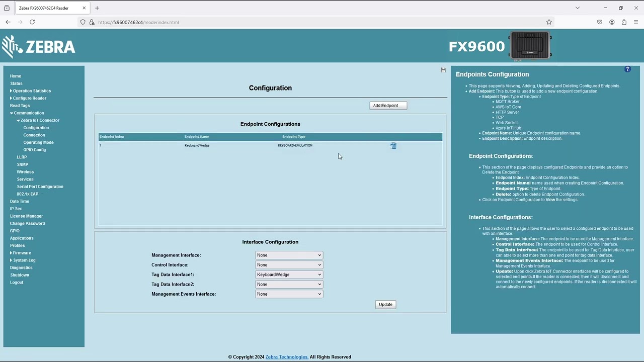Click the site security lock icon

pos(92,22)
